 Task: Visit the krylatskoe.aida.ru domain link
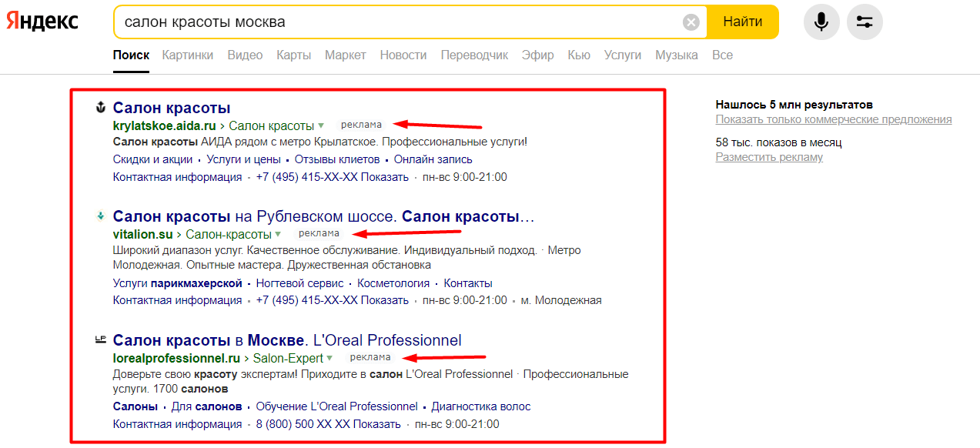[x=165, y=125]
